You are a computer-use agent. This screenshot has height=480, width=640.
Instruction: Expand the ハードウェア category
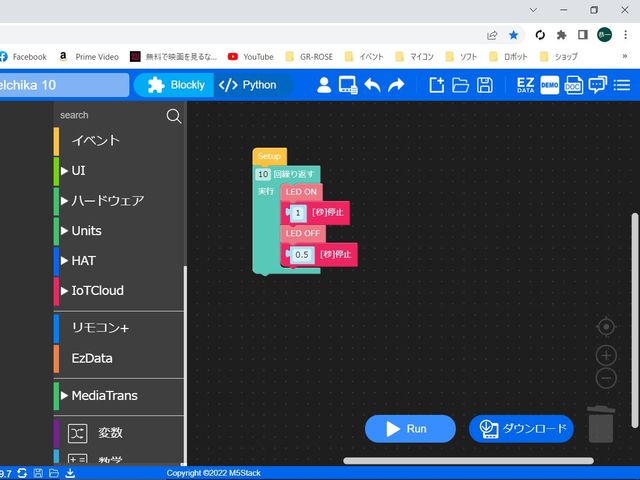[x=118, y=201]
